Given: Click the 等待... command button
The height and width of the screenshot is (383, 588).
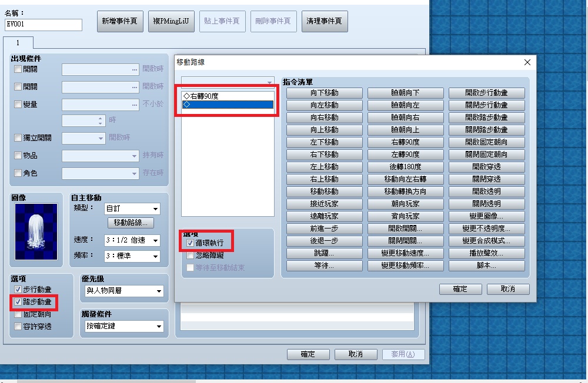Looking at the screenshot, I should coord(325,266).
